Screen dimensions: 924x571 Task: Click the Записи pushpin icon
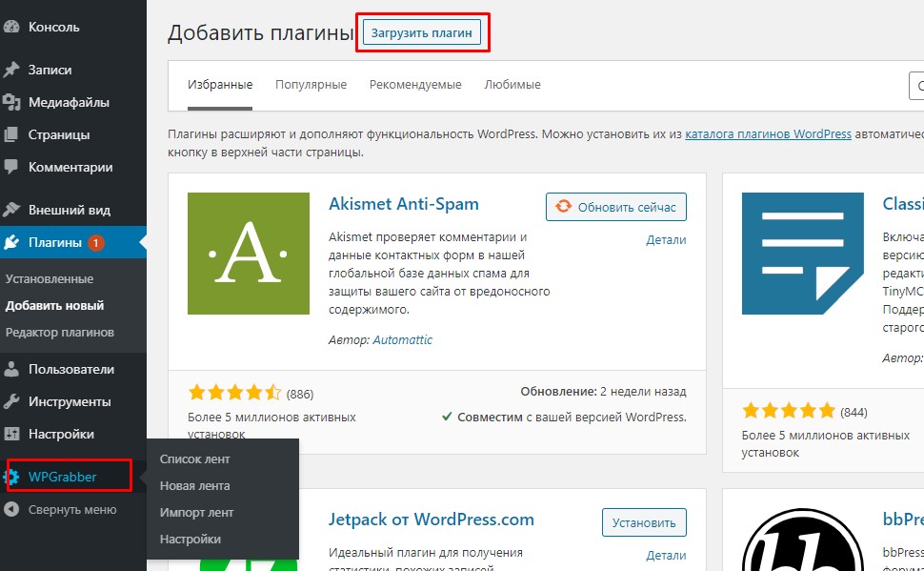coord(11,70)
